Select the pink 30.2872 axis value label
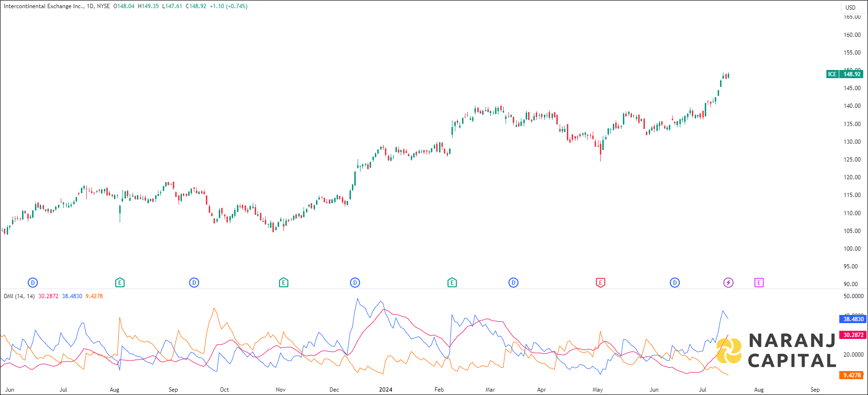Viewport: 868px width, 395px height. (853, 335)
